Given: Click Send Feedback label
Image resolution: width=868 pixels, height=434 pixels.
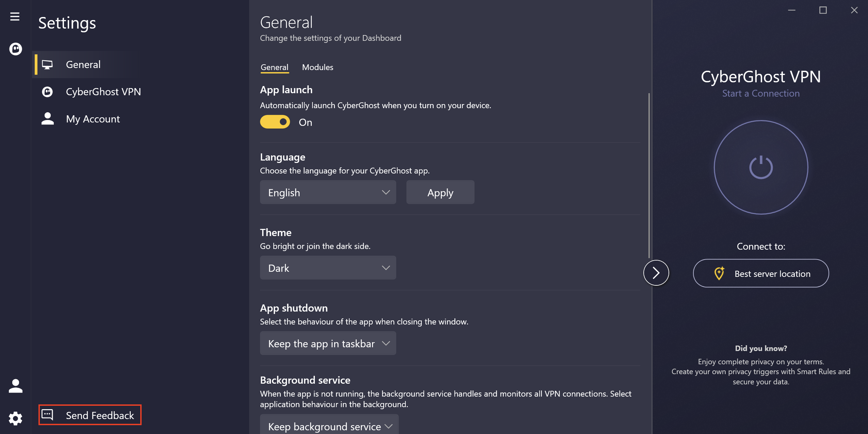Looking at the screenshot, I should (x=100, y=415).
